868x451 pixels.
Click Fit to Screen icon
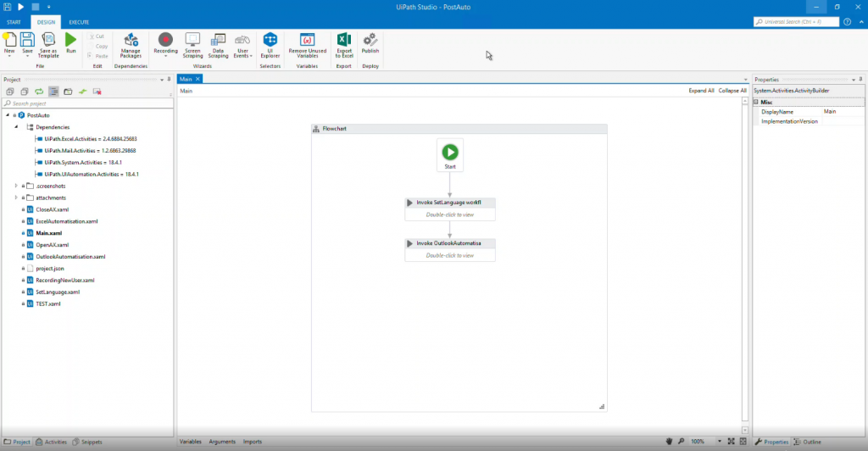coord(732,442)
